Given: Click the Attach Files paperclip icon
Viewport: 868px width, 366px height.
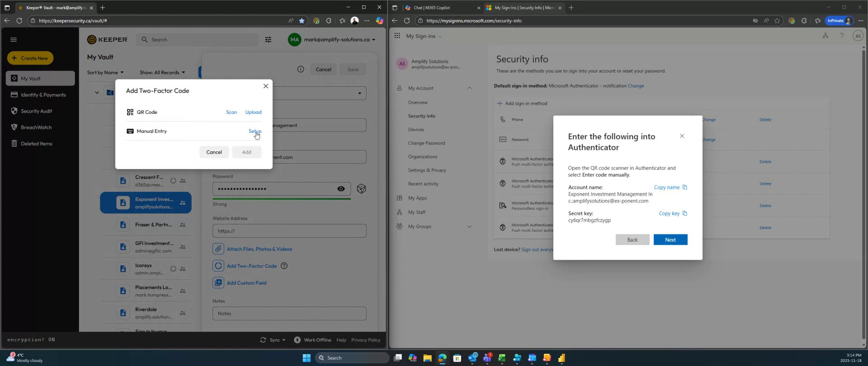Looking at the screenshot, I should coord(218,249).
